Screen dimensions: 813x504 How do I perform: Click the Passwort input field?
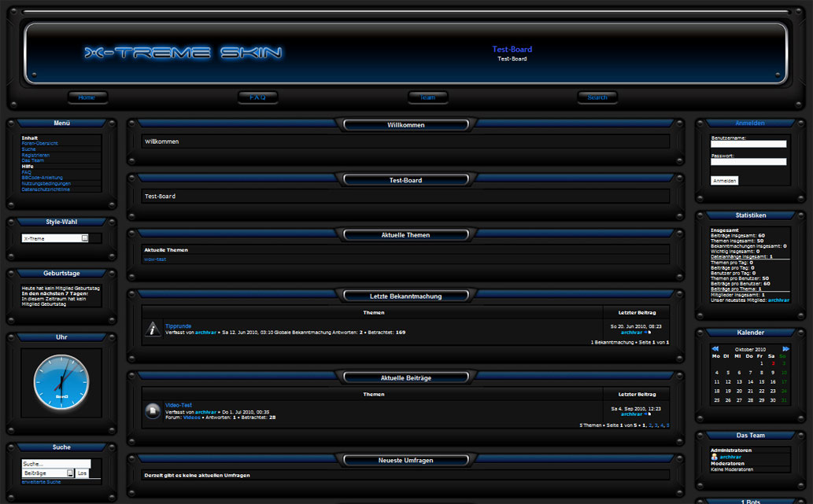pyautogui.click(x=748, y=162)
